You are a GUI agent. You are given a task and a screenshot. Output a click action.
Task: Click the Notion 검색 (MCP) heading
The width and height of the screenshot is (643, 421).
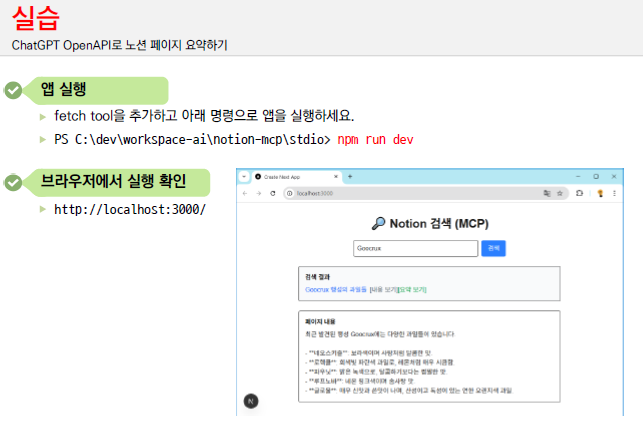point(439,224)
